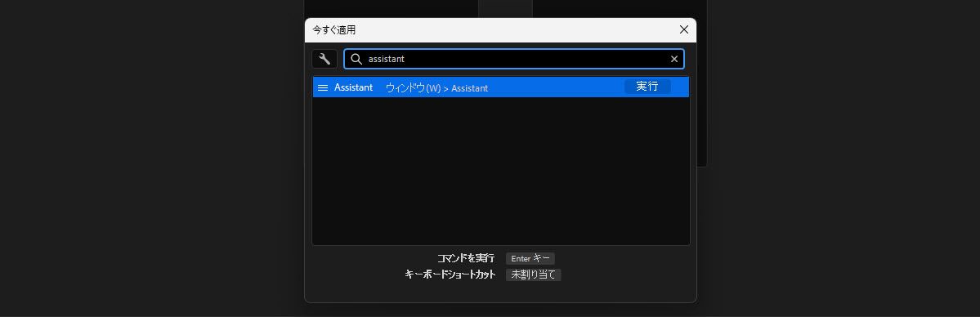
Task: Click the ウィンドウ(W) > Assistant path text
Action: 436,88
